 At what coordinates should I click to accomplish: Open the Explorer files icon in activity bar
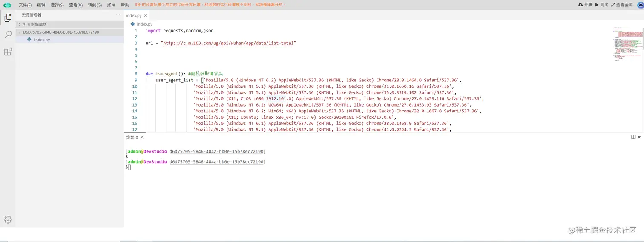click(x=8, y=17)
